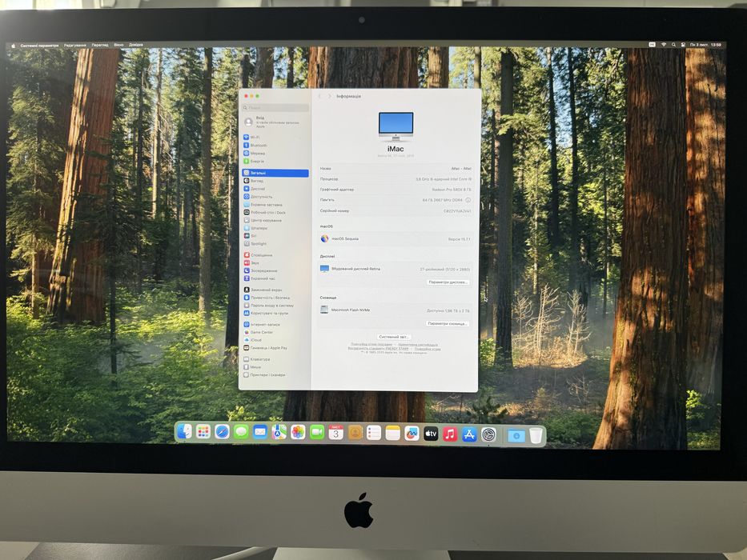Select the highlighted Загальні (General) sidebar item
The width and height of the screenshot is (747, 560).
[x=275, y=173]
